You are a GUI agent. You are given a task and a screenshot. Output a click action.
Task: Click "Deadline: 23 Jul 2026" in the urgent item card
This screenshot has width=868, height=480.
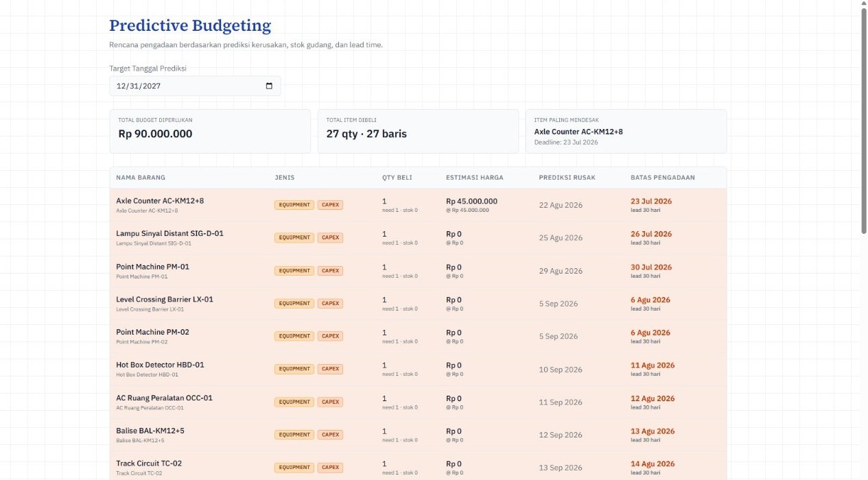[x=566, y=143]
